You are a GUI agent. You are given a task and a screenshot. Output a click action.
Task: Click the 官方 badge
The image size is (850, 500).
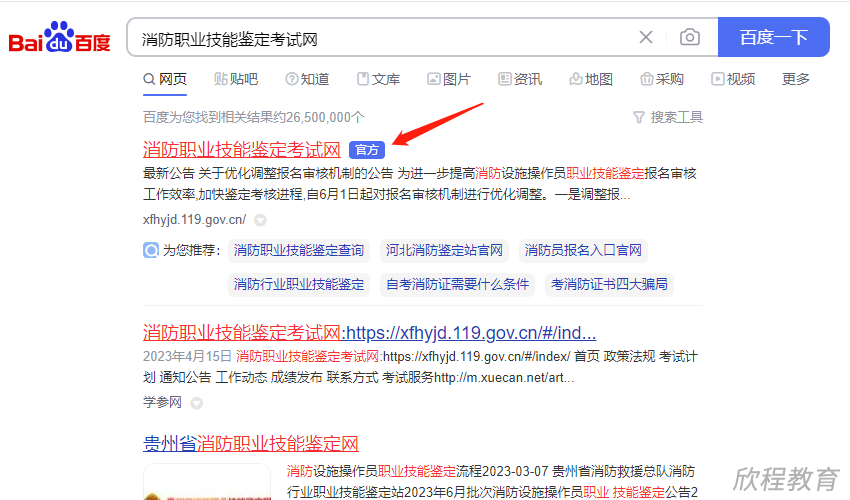pyautogui.click(x=367, y=150)
